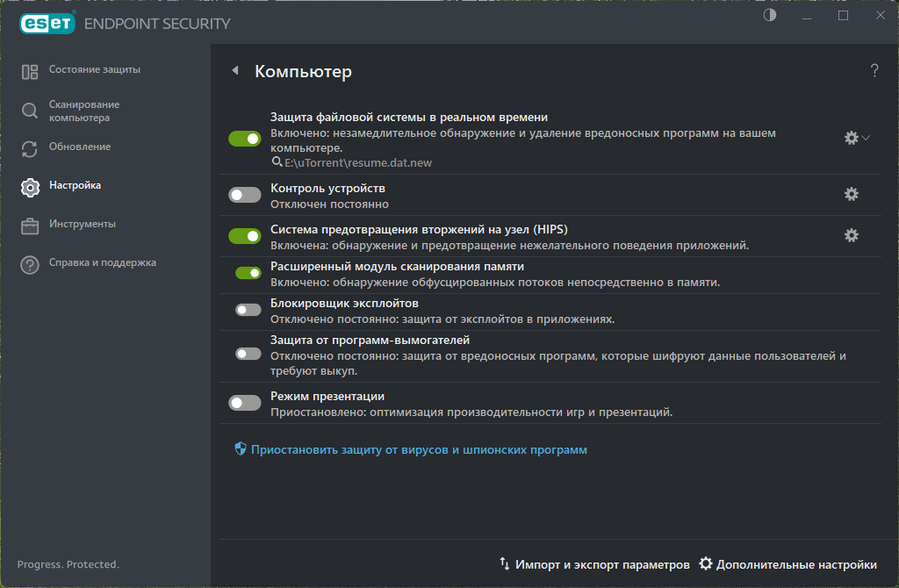Open Дополнительные настройки
The image size is (899, 588).
pos(788,564)
